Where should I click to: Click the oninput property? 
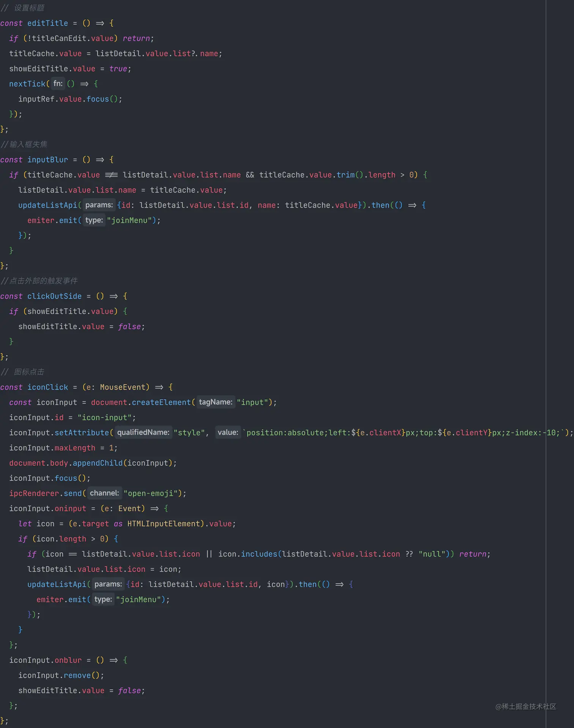70,509
